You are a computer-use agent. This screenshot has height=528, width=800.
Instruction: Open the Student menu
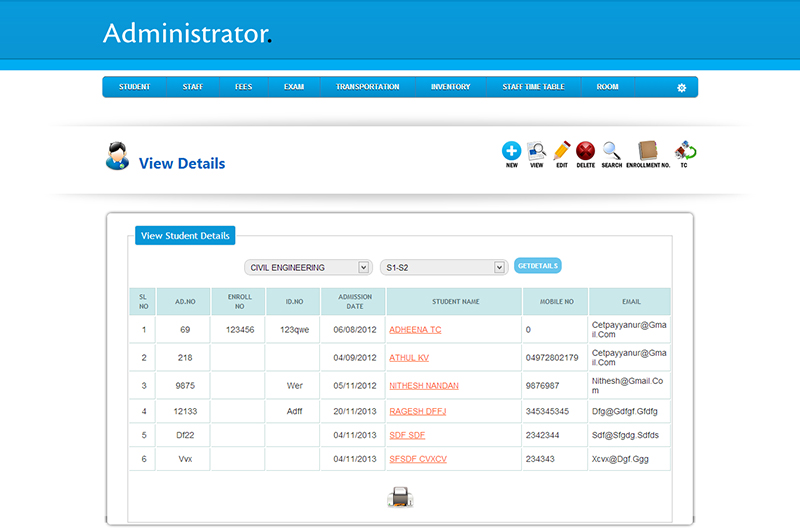click(134, 87)
